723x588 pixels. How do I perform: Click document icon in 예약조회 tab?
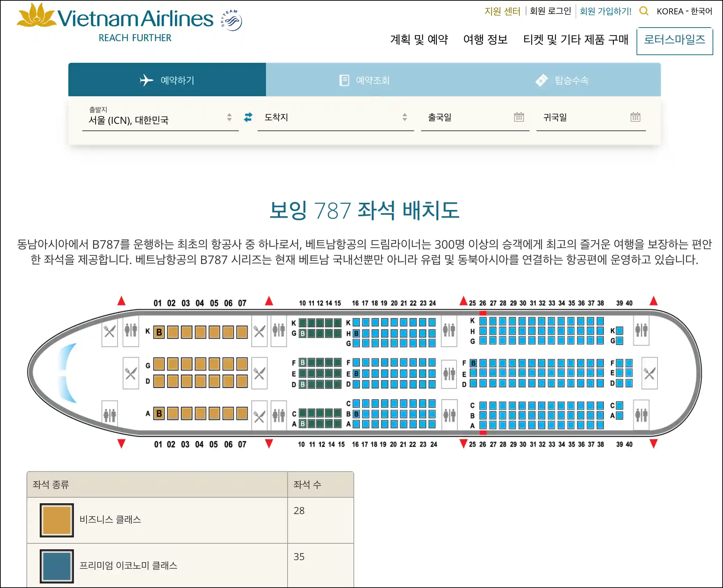click(x=344, y=80)
